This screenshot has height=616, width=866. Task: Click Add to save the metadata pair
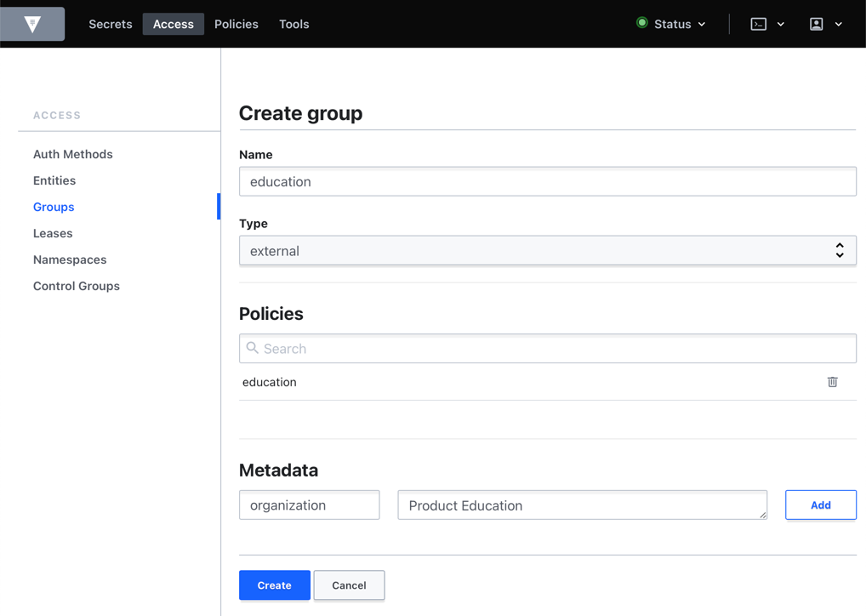click(x=820, y=505)
